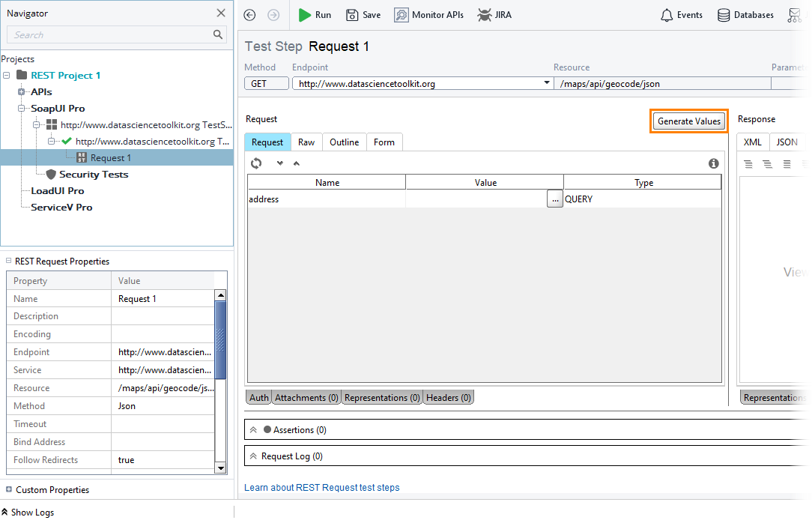The height and width of the screenshot is (520, 812).
Task: Select the QUERY type cell
Action: (x=642, y=199)
